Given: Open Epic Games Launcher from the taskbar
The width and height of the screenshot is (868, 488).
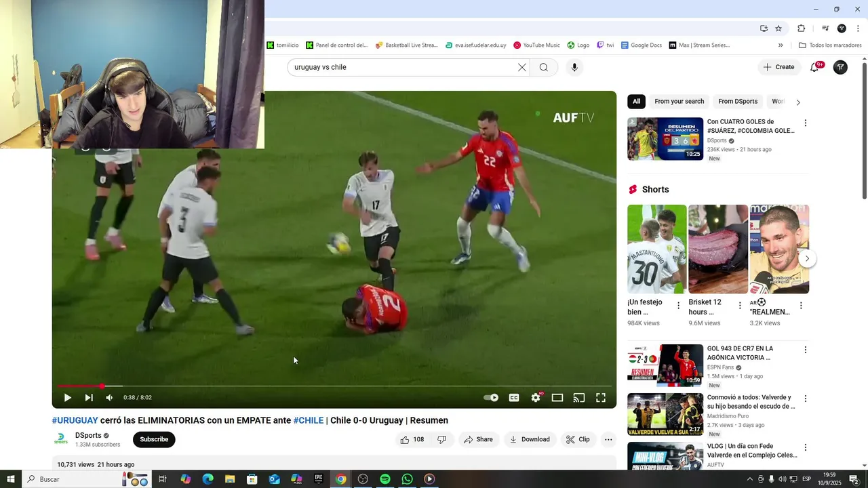Looking at the screenshot, I should (319, 479).
